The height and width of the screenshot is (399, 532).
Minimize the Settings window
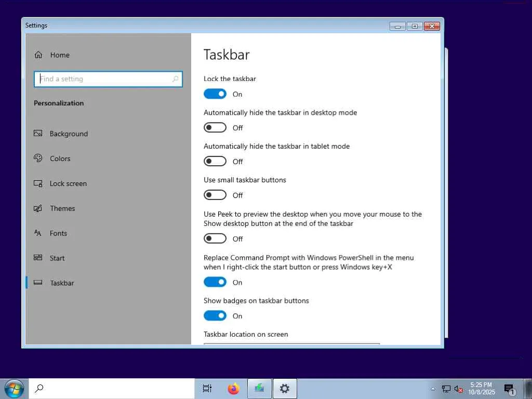[x=397, y=26]
